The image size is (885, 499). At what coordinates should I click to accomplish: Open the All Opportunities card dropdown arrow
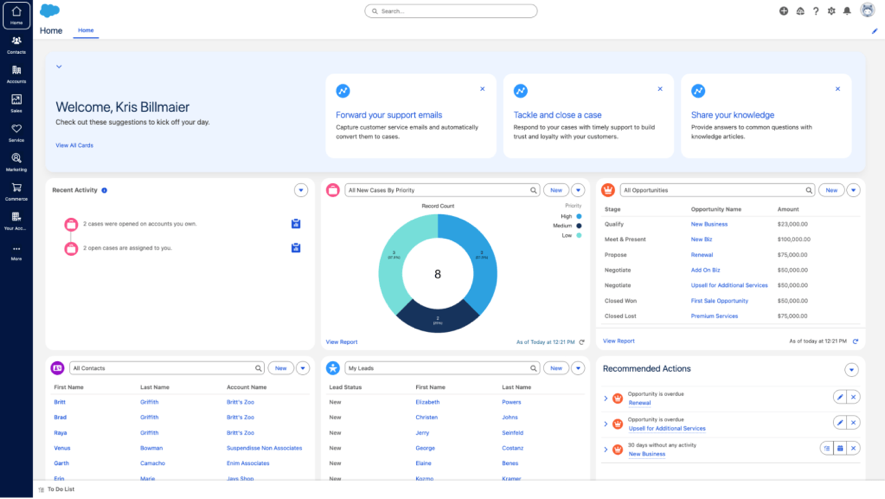pos(853,190)
